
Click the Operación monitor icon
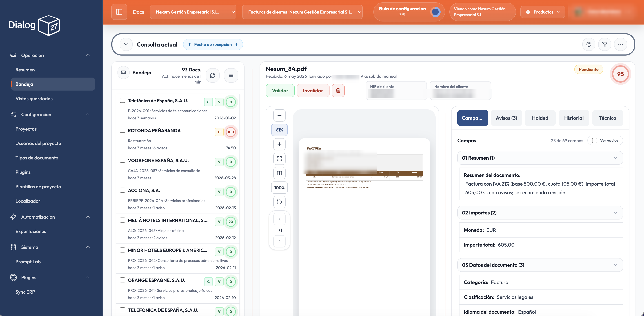13,55
